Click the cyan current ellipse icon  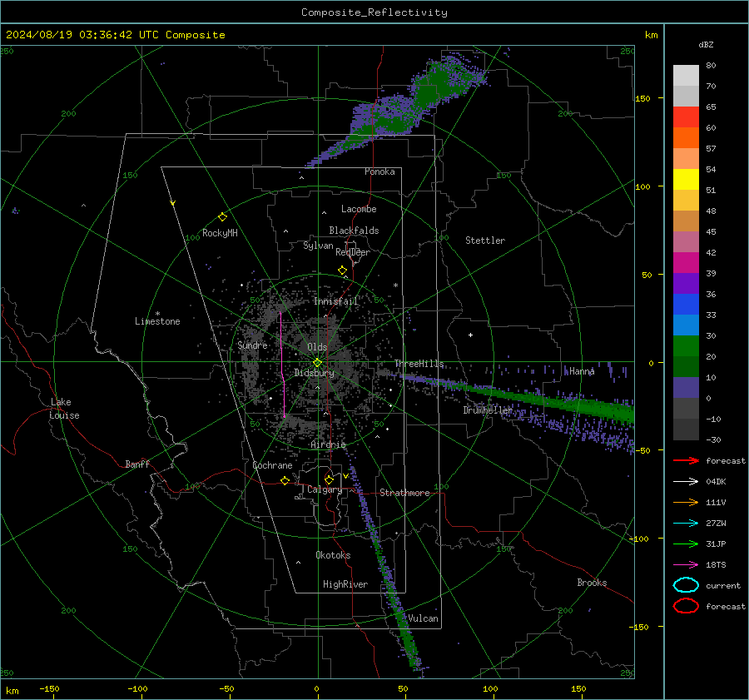pos(686,585)
